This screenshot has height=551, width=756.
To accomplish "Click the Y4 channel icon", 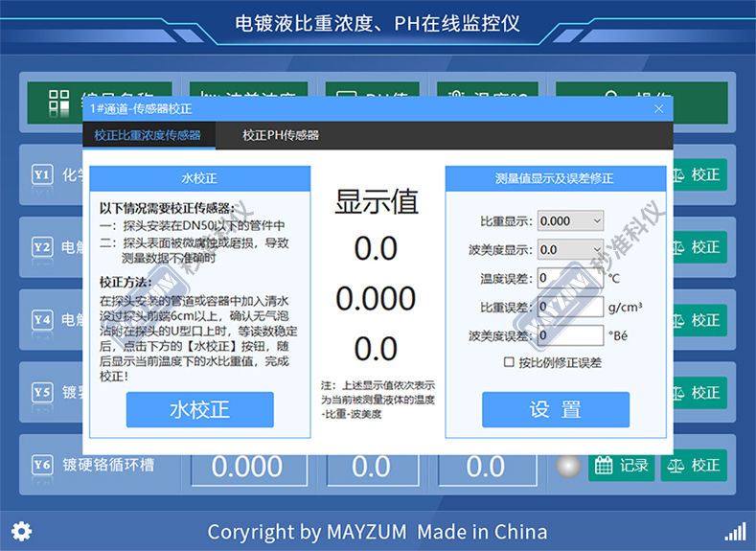I will point(42,319).
